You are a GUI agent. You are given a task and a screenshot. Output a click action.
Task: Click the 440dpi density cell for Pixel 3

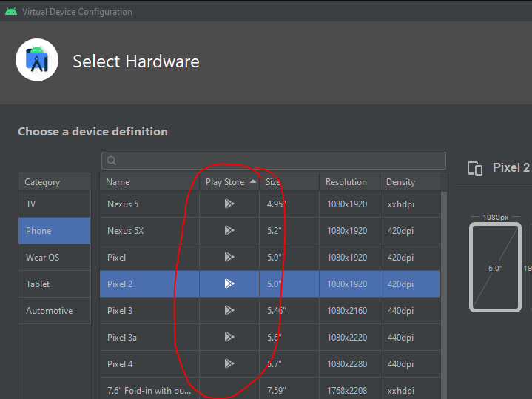click(x=410, y=311)
